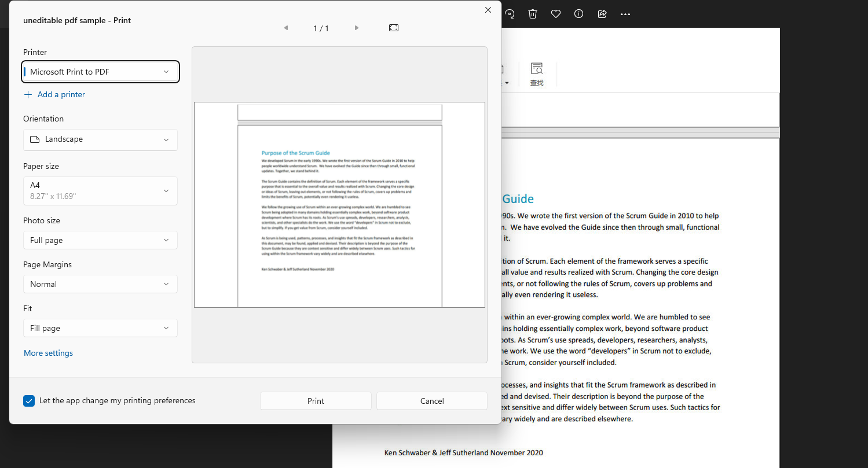Click the share icon in Photos toolbar

pyautogui.click(x=602, y=14)
